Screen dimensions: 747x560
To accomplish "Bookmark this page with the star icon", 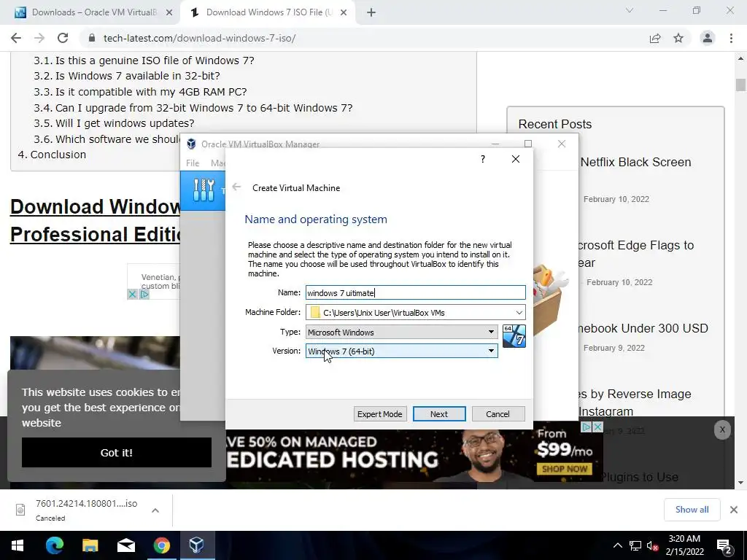I will 678,38.
